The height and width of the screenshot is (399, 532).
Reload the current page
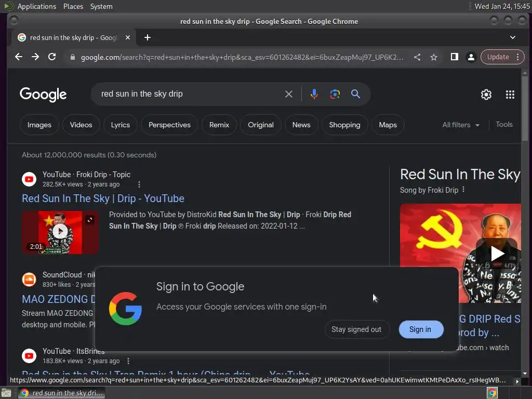52,57
